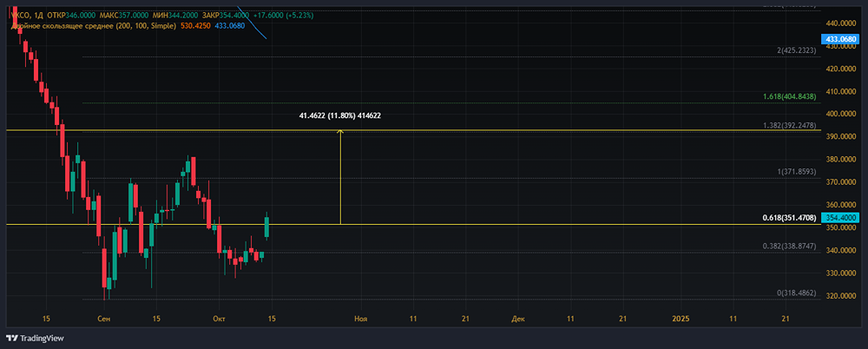Select the vertical yellow price-range arrow
Image resolution: width=868 pixels, height=349 pixels.
pos(340,177)
